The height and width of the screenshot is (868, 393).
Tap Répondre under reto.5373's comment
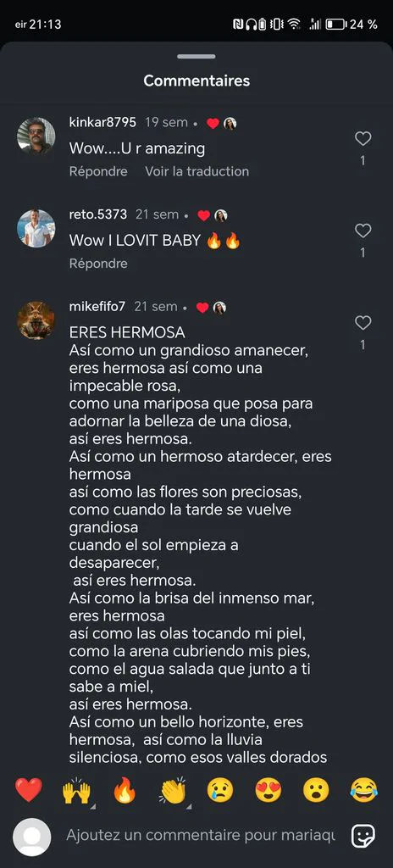coord(98,264)
